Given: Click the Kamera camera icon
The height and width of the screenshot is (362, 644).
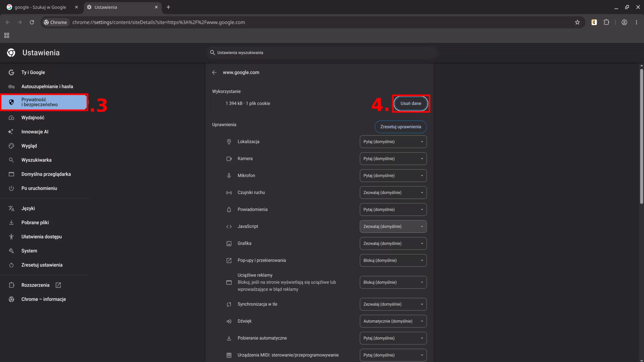Looking at the screenshot, I should tap(229, 159).
